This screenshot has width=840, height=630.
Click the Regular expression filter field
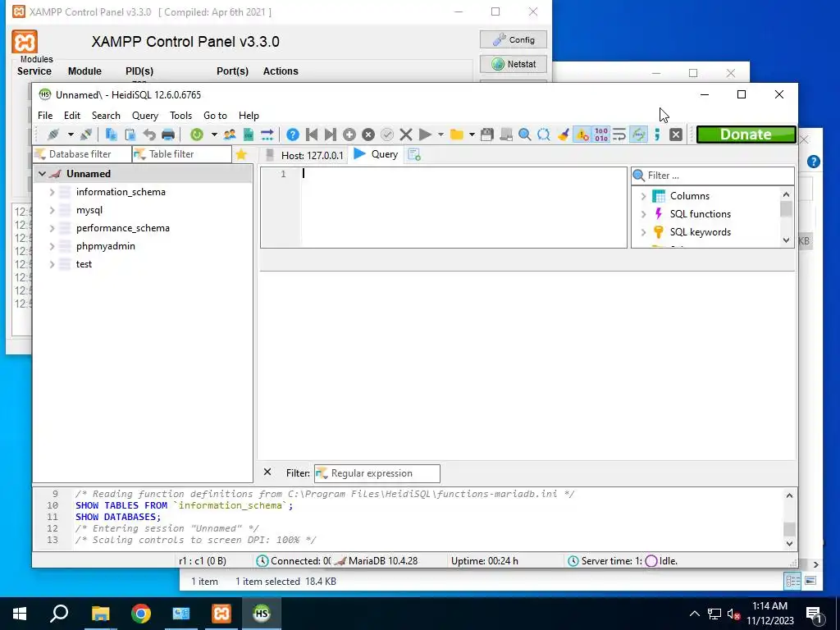(377, 473)
